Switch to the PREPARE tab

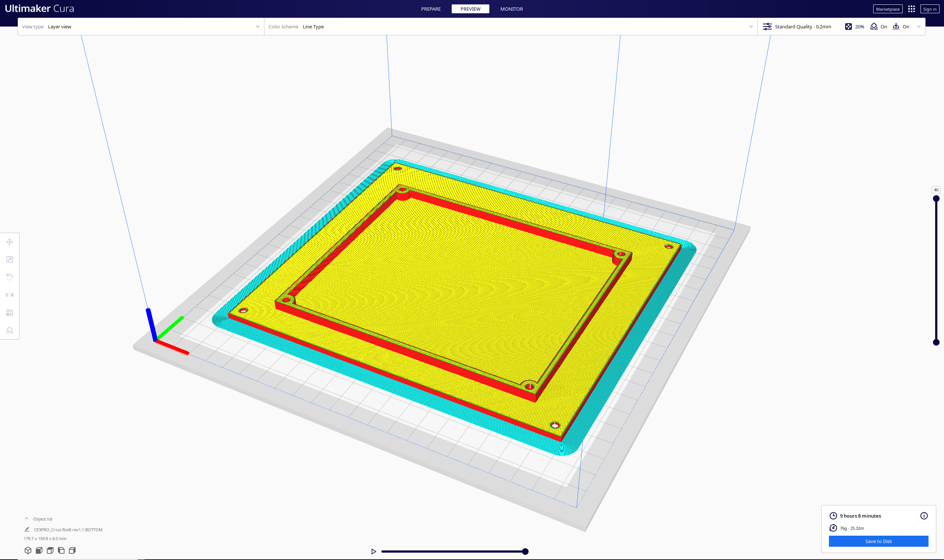click(x=431, y=9)
